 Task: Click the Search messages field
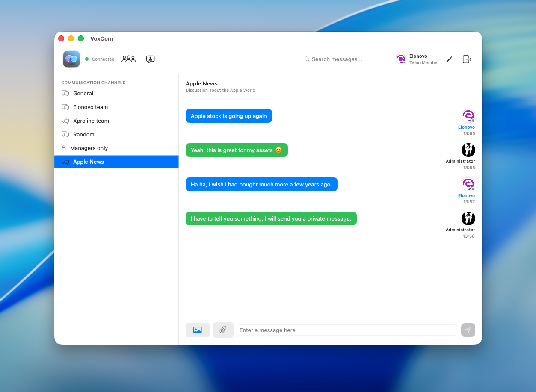coord(337,59)
